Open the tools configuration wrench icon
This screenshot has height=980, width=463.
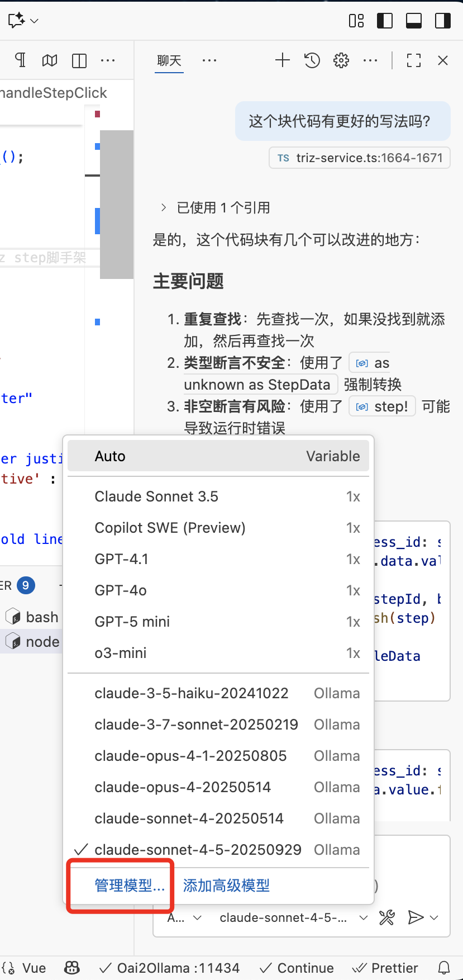387,917
